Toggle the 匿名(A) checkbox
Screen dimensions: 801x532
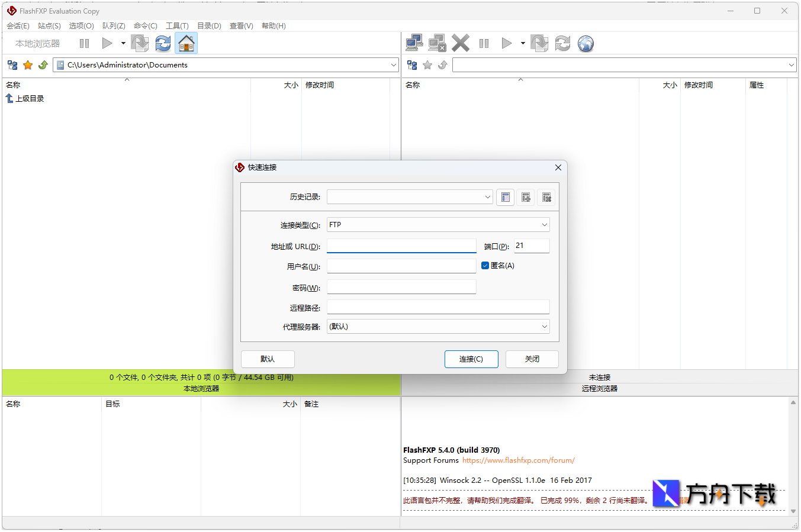click(485, 266)
